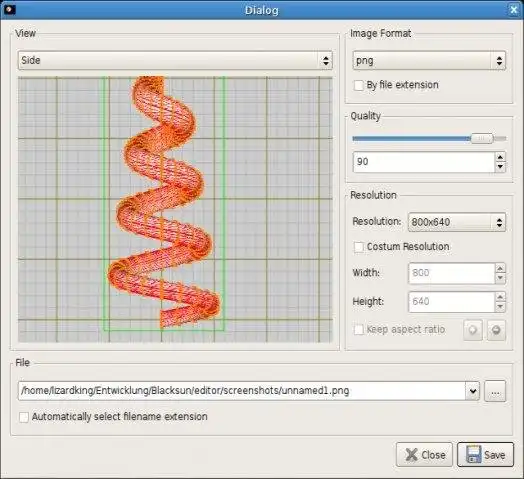Click the Quality slider handle
This screenshot has width=524, height=479.
coord(482,138)
